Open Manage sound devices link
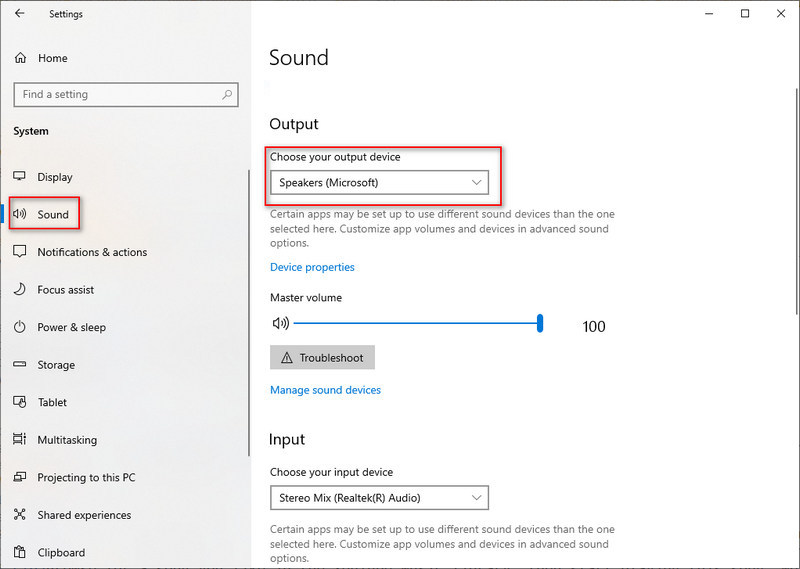Image resolution: width=800 pixels, height=569 pixels. pyautogui.click(x=326, y=390)
